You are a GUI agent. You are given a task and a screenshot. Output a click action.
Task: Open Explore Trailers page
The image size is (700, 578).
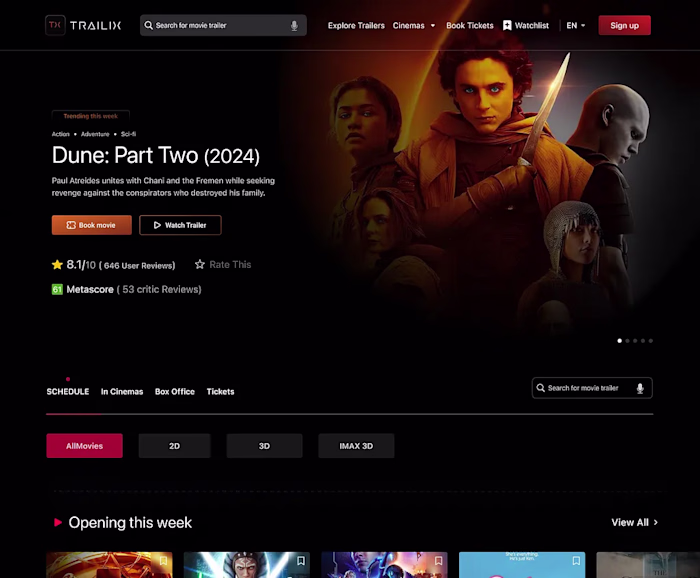tap(356, 25)
